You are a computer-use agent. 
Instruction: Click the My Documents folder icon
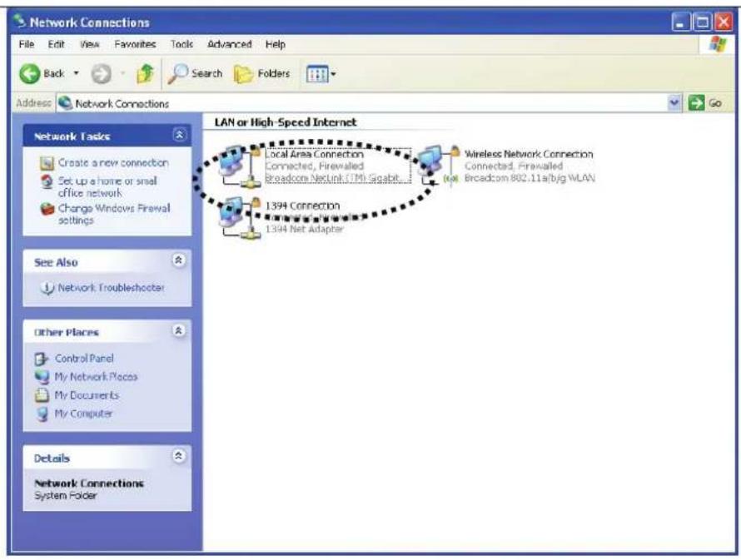click(x=42, y=395)
